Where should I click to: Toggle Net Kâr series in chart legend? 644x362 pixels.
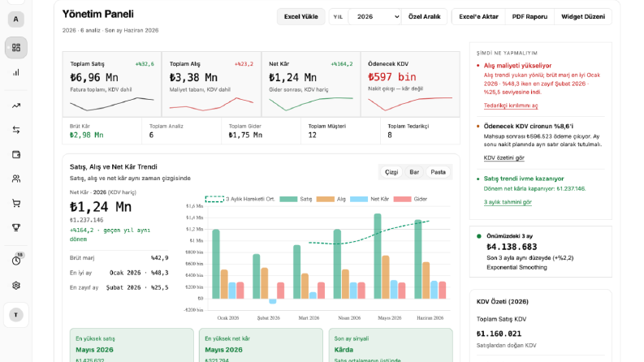[x=370, y=199]
